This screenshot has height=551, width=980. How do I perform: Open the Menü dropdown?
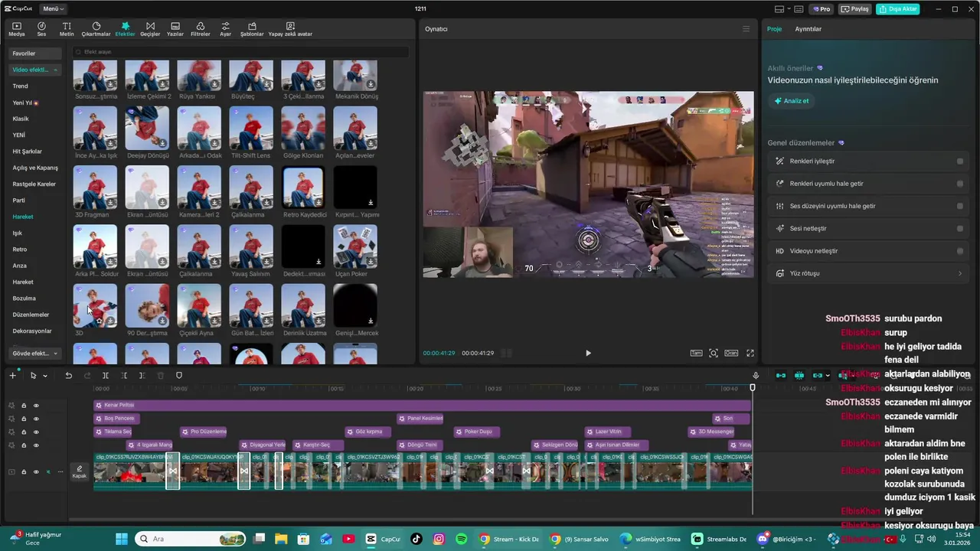[x=53, y=9]
